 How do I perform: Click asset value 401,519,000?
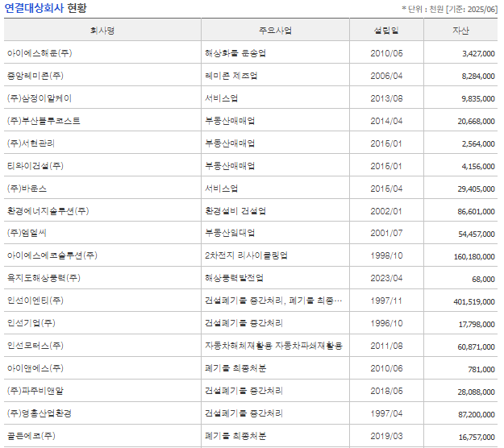click(474, 301)
